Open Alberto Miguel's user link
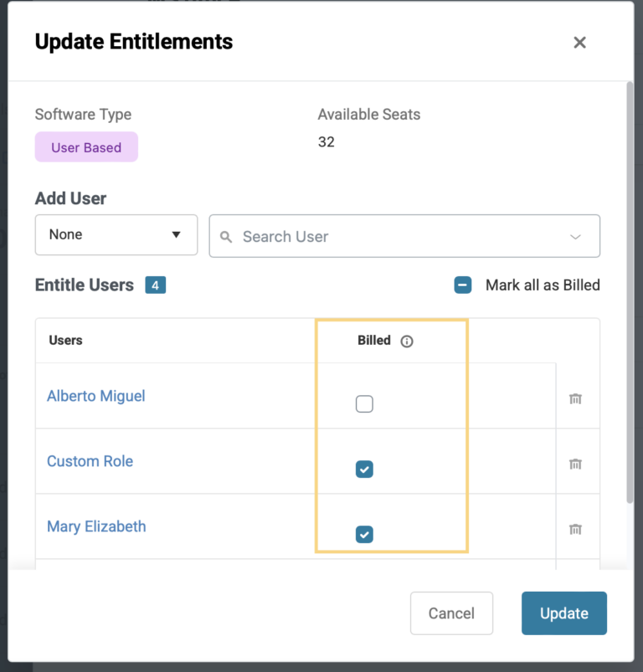Viewport: 643px width, 672px height. [95, 396]
